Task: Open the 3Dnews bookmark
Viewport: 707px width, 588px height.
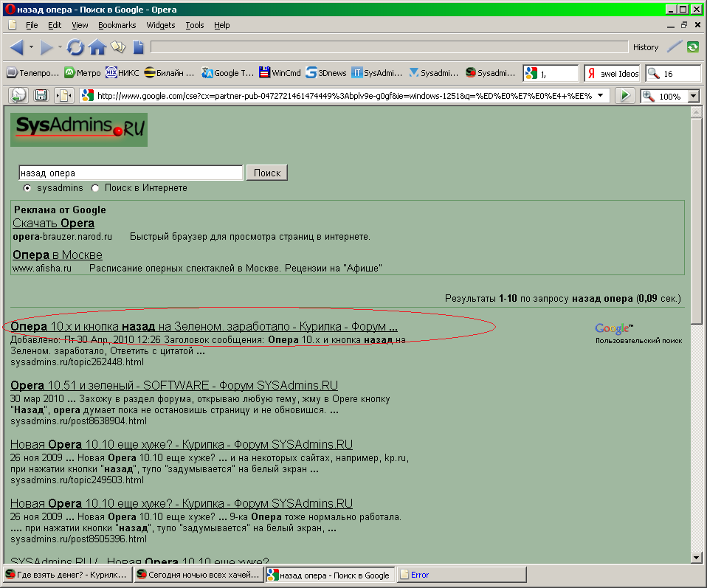Action: pyautogui.click(x=325, y=72)
